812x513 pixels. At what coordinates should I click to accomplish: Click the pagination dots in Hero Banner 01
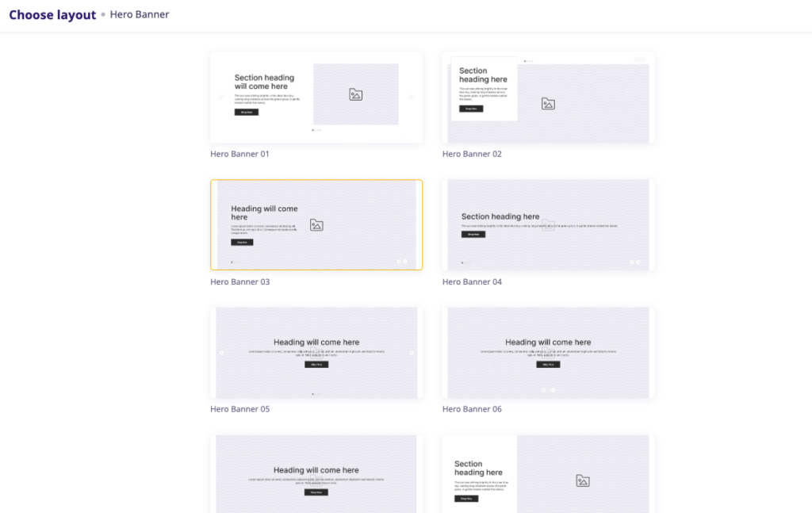click(x=316, y=129)
